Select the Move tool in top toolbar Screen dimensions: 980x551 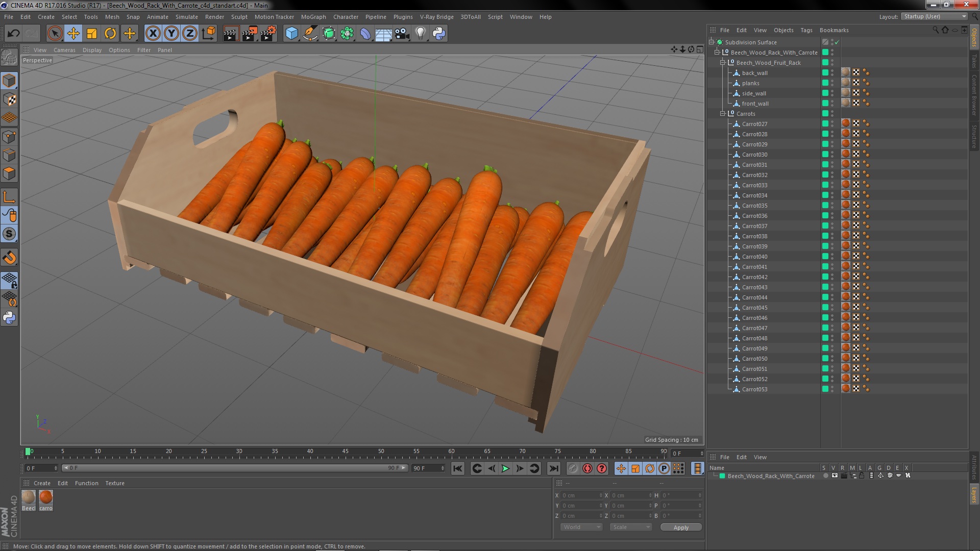tap(73, 34)
